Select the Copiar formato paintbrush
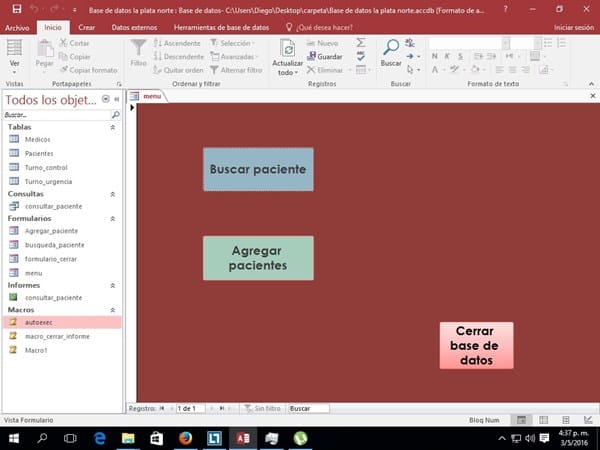The image size is (600, 450). tap(89, 70)
